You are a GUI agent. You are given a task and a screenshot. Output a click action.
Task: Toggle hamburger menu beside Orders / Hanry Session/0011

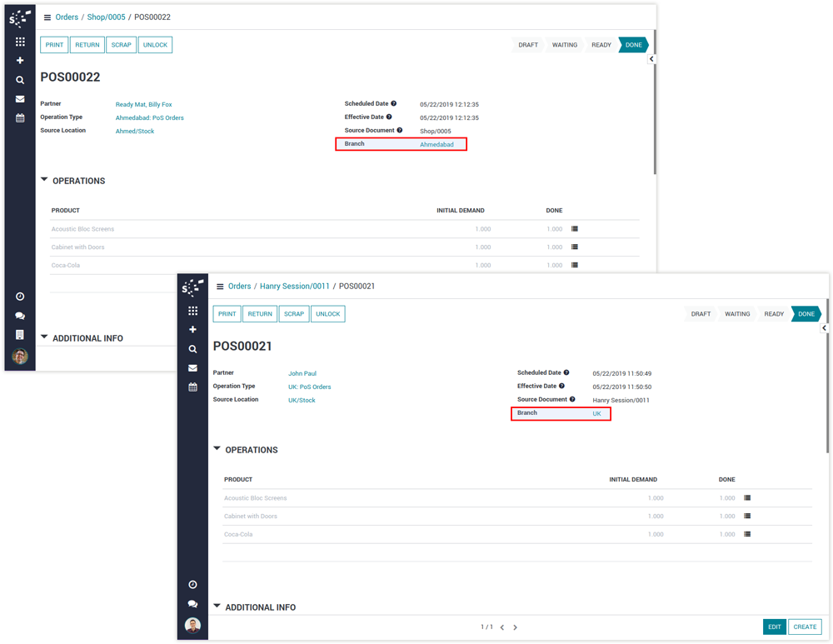click(220, 287)
